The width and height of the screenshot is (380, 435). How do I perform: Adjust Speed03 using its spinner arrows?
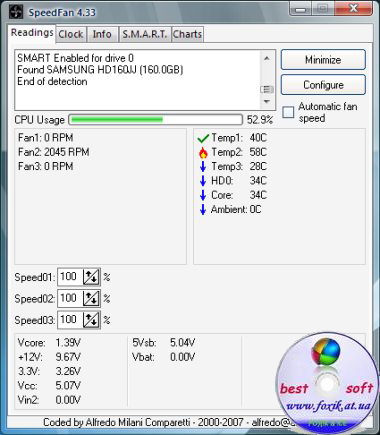click(x=91, y=320)
